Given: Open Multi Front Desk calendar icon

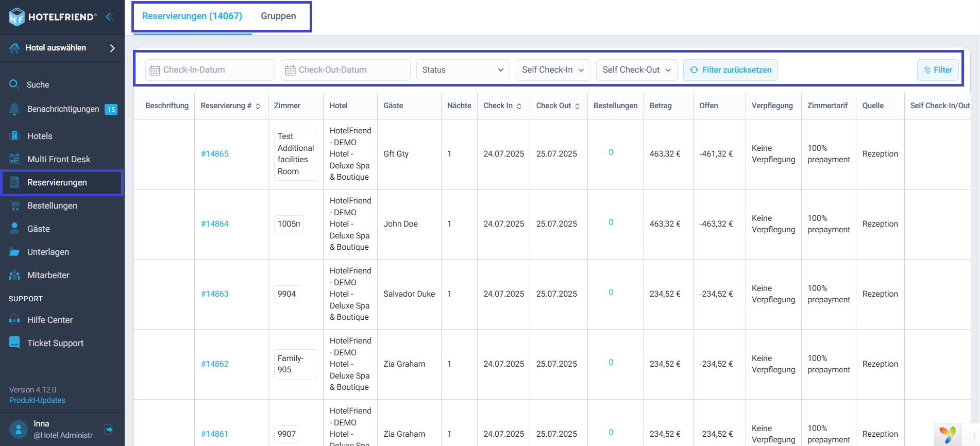Looking at the screenshot, I should pos(14,159).
